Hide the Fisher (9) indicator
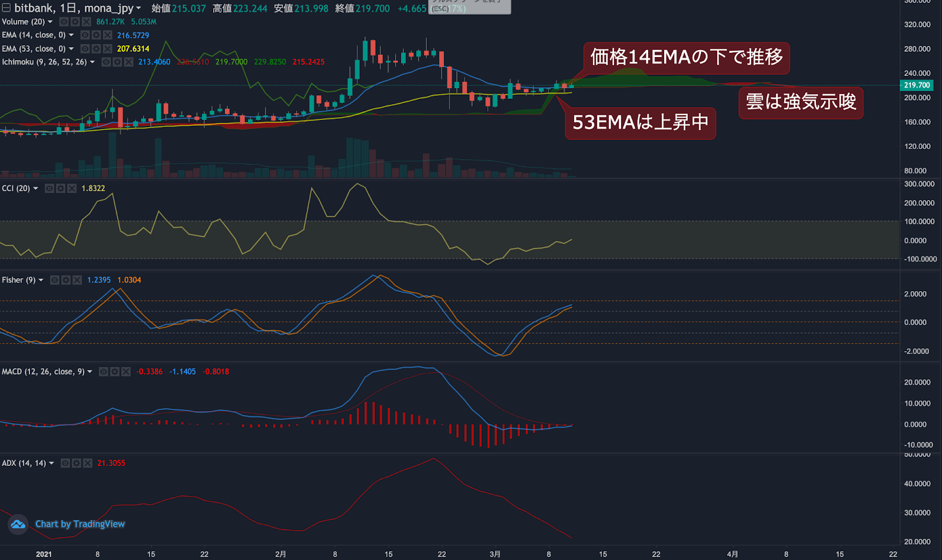 point(55,280)
